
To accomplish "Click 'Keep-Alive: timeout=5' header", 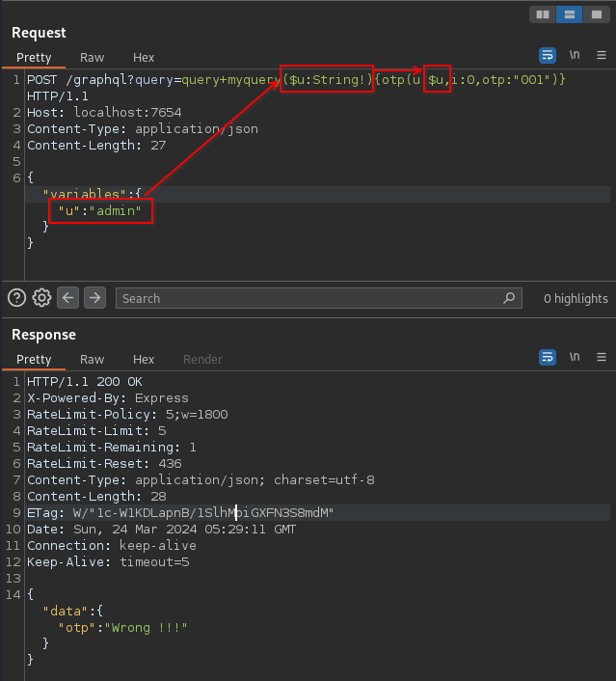I will pos(108,562).
